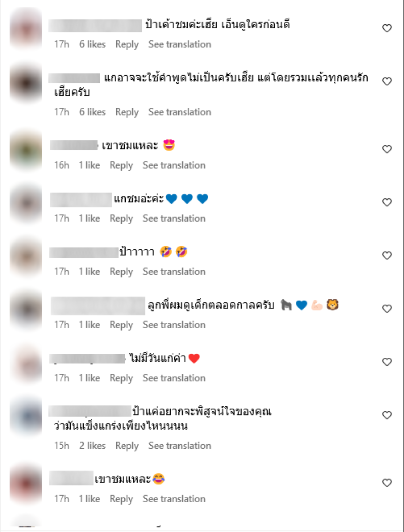Like the 15h comment with 2 likes
Screen dimensions: 404x532
pos(387,415)
